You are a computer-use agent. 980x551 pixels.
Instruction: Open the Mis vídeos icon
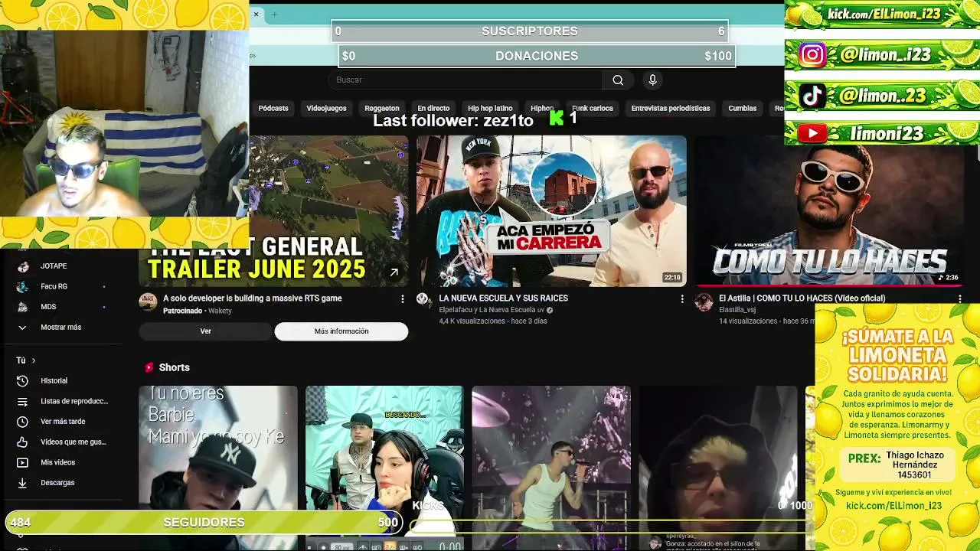point(22,462)
